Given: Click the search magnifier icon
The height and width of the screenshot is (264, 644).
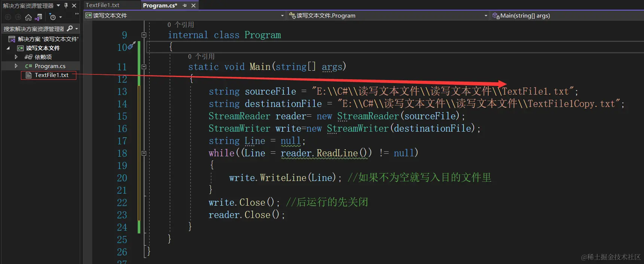Looking at the screenshot, I should (x=70, y=28).
